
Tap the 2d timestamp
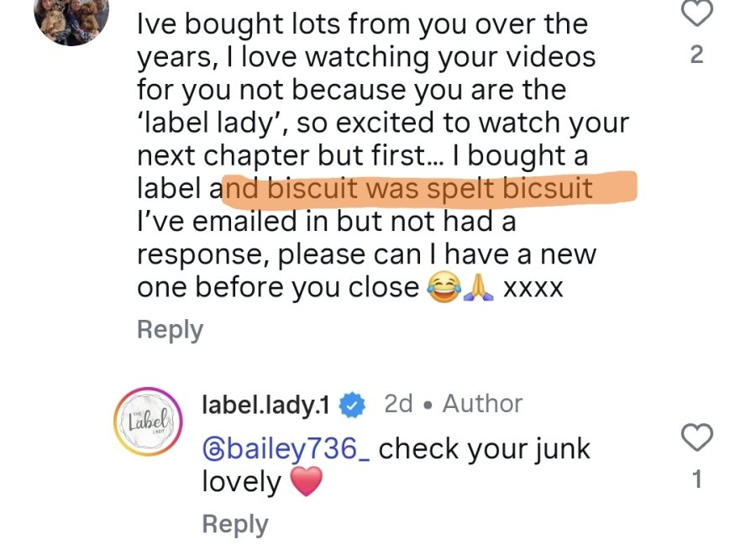[398, 404]
